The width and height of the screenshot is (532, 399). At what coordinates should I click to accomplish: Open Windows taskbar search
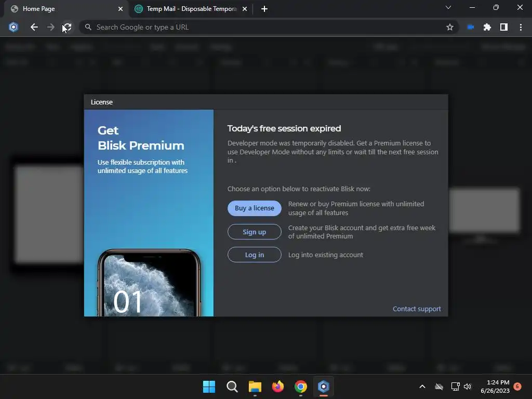click(232, 387)
